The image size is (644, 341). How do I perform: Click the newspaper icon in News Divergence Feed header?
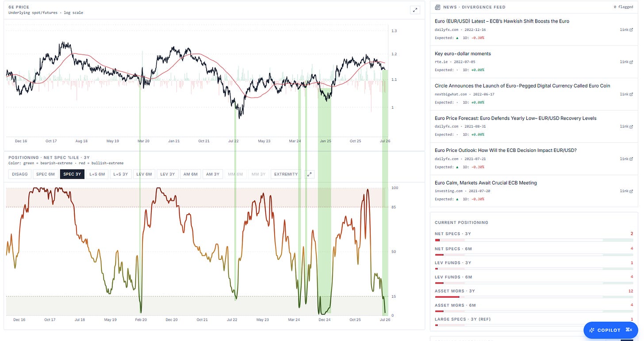coord(437,7)
